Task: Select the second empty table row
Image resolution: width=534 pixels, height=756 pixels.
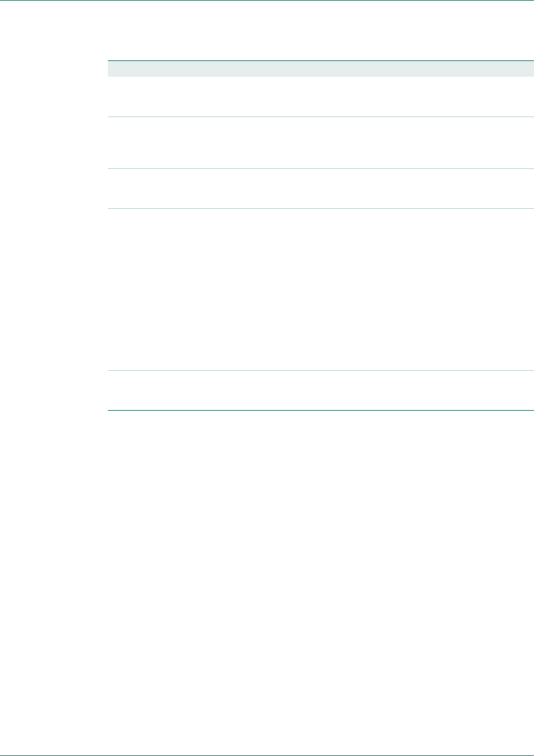Action: pos(320,142)
